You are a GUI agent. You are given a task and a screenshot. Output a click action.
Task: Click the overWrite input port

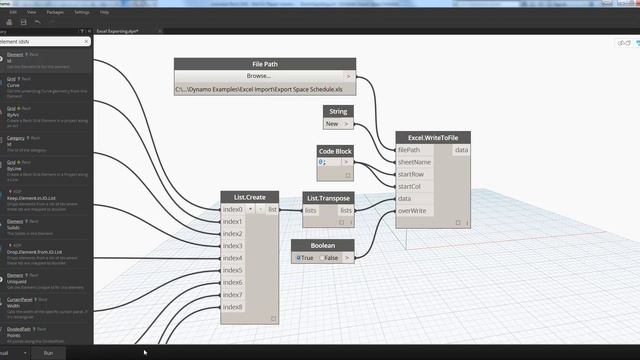414,211
